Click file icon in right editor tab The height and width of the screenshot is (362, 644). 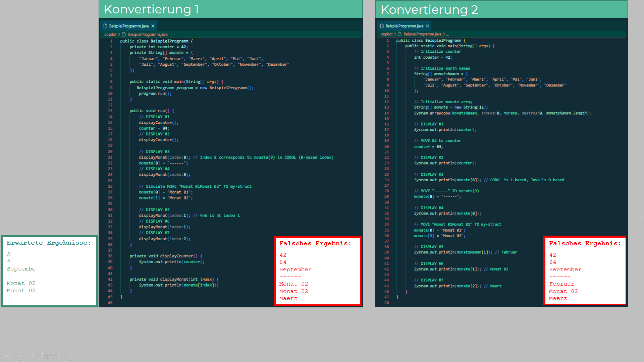point(382,26)
